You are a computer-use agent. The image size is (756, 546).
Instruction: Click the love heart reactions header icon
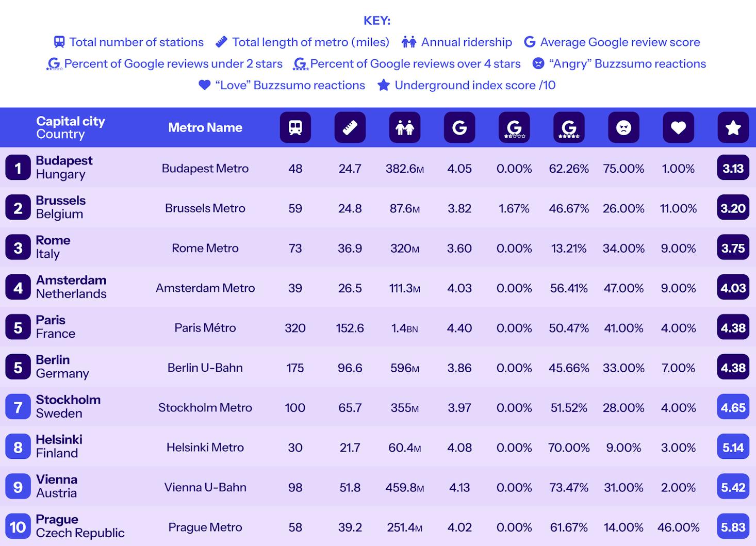(x=678, y=127)
